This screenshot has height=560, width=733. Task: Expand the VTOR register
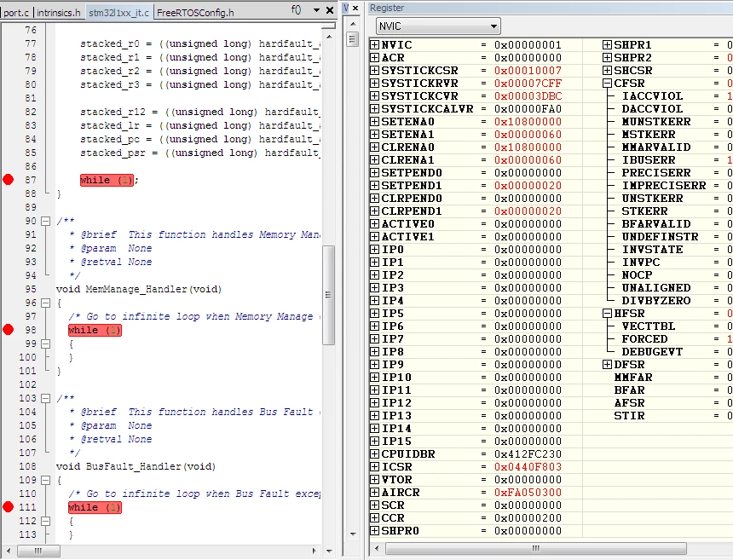click(374, 479)
